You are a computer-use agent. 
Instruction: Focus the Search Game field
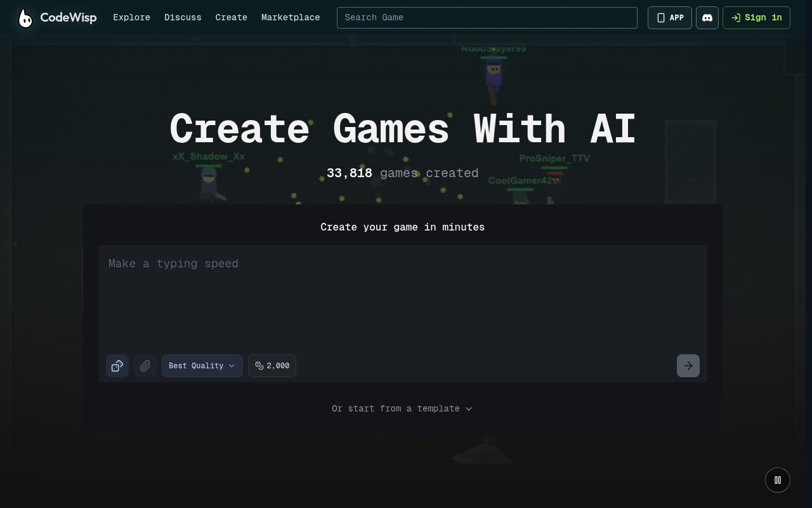[487, 18]
